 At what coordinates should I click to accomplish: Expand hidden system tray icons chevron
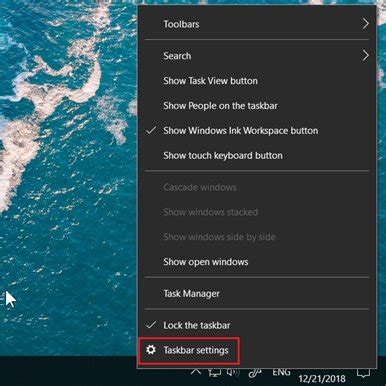click(196, 371)
